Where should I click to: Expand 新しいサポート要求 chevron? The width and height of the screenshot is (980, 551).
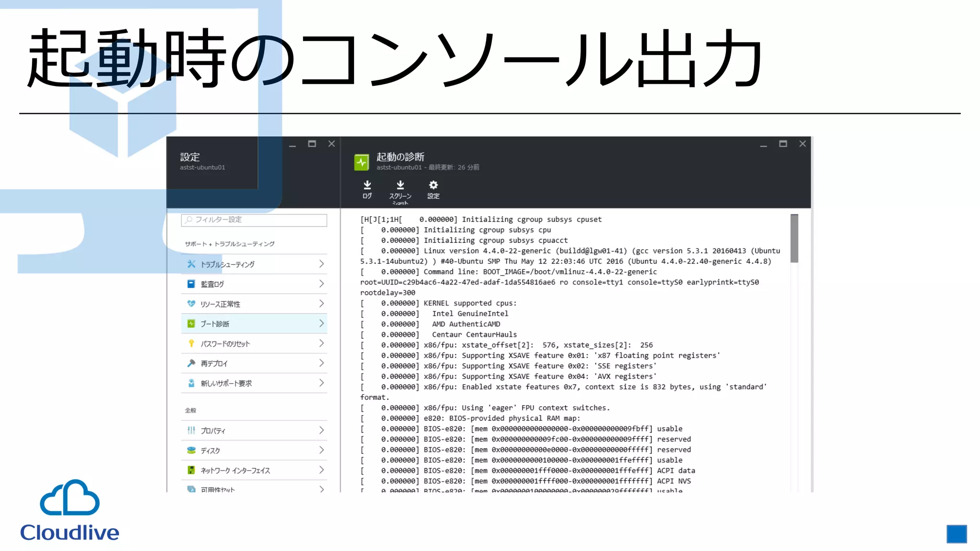pos(322,383)
